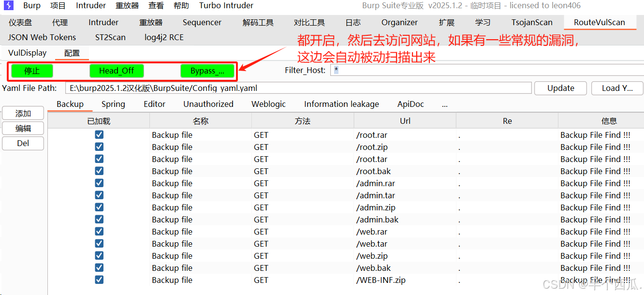Click the Yaml File Path field

click(x=298, y=88)
